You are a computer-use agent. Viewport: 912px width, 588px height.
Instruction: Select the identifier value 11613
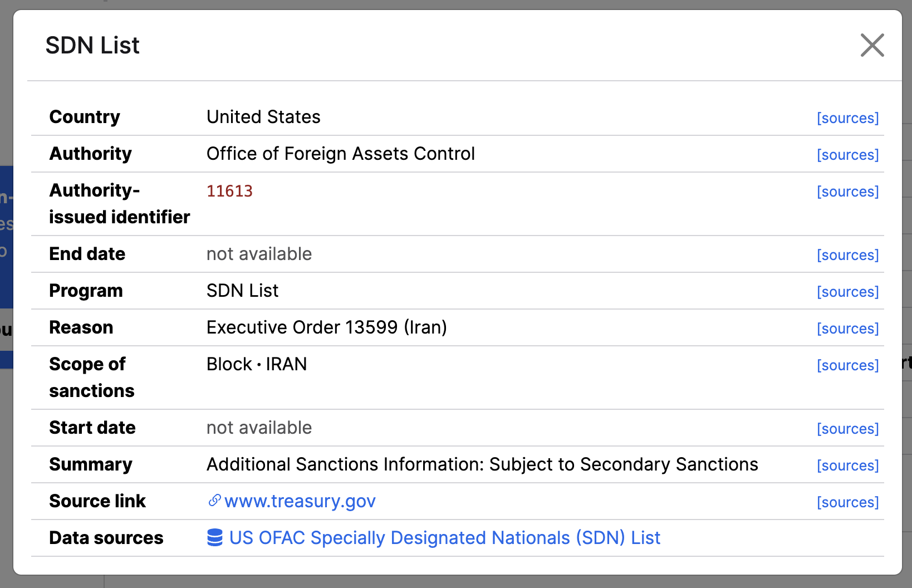pyautogui.click(x=229, y=191)
